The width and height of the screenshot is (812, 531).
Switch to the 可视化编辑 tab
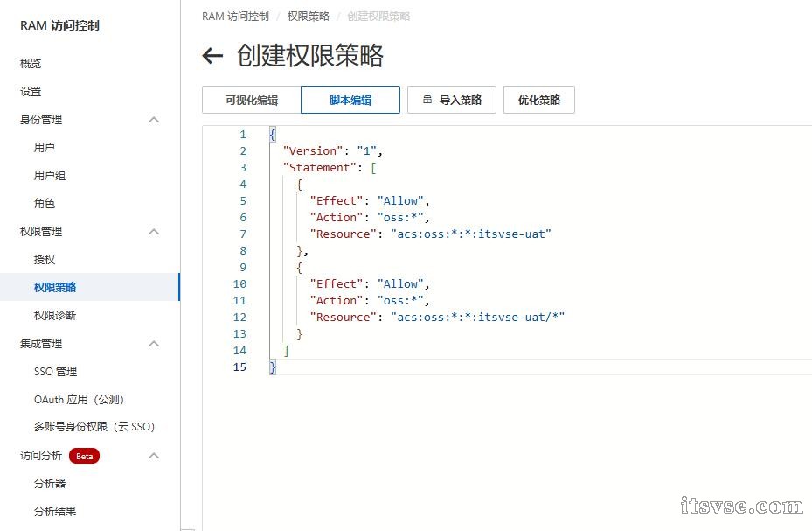coord(252,100)
